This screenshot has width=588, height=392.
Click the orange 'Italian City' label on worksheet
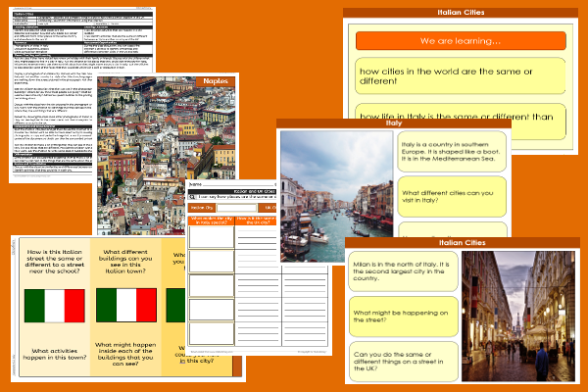201,208
